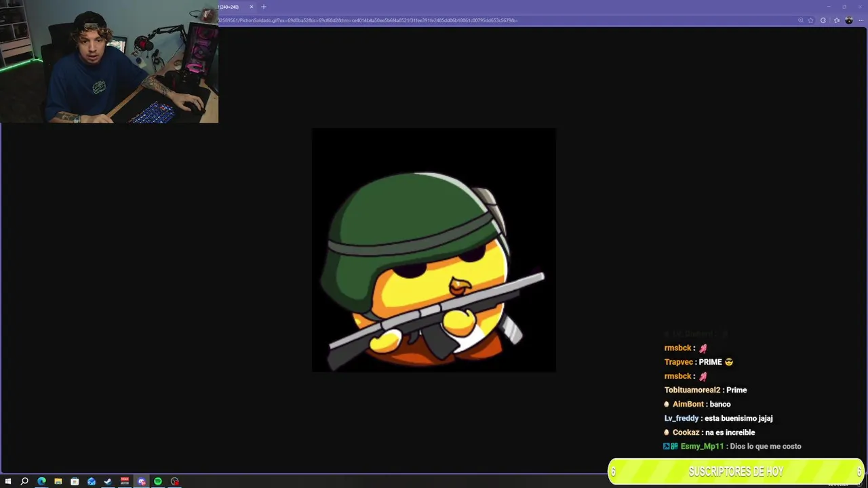Click the 'SUSCRIPTORES DE HOY' banner
Screen dimensions: 868x488
[x=736, y=472]
